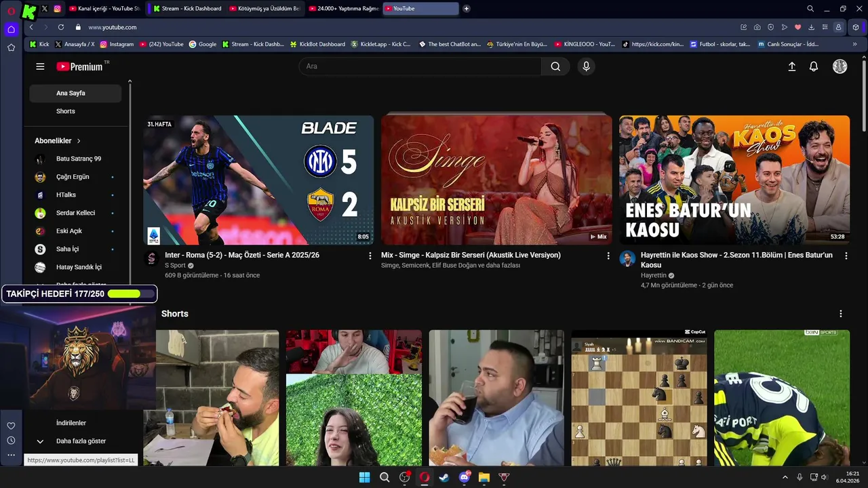Open HTalks subscription channel

(x=75, y=195)
